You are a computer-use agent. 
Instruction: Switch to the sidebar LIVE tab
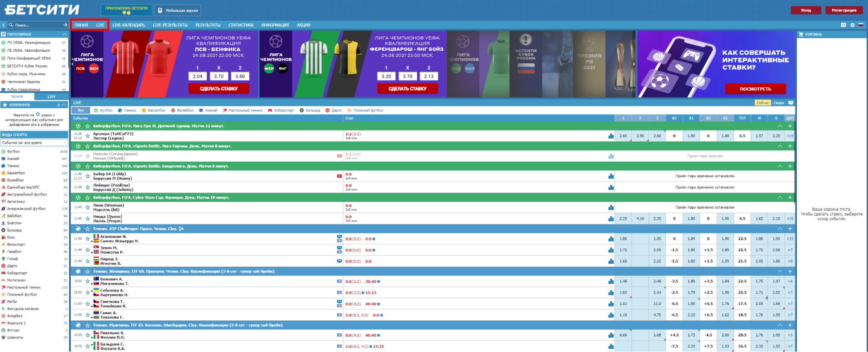pyautogui.click(x=52, y=96)
